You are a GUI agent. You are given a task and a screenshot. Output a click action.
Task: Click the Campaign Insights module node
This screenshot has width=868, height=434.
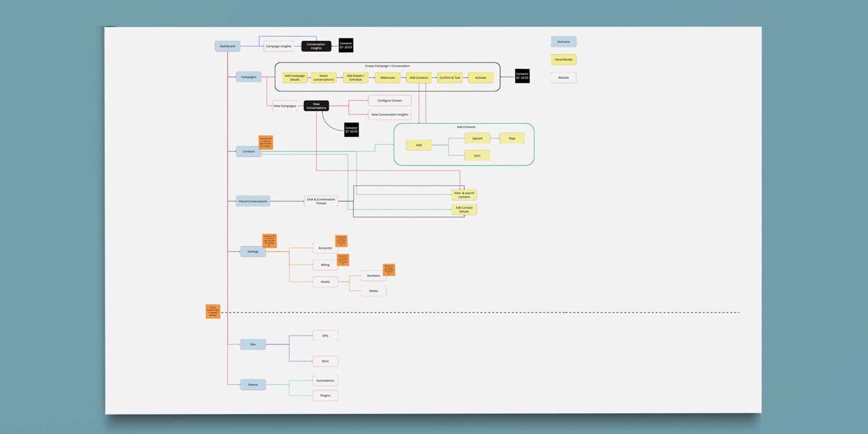pyautogui.click(x=278, y=46)
